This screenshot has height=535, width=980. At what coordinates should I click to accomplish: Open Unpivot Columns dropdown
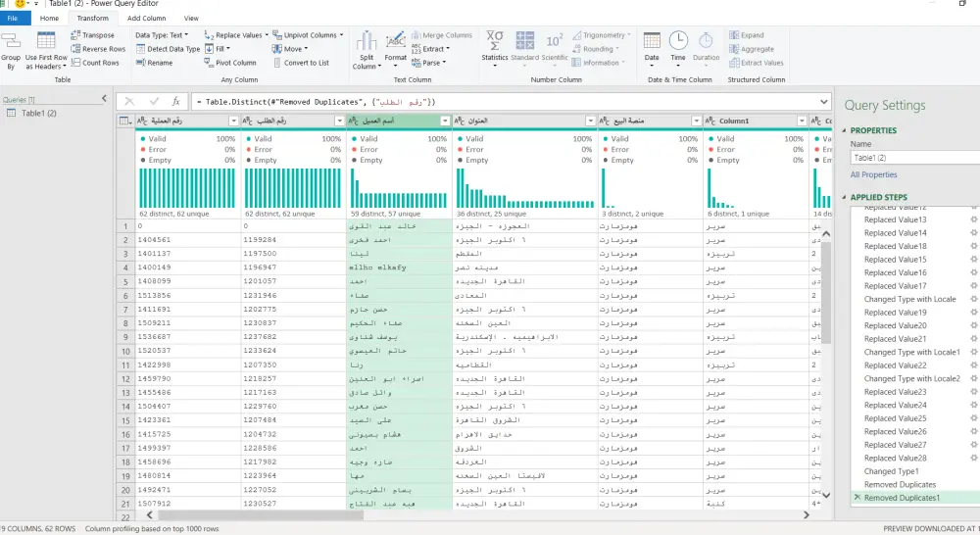pos(308,35)
